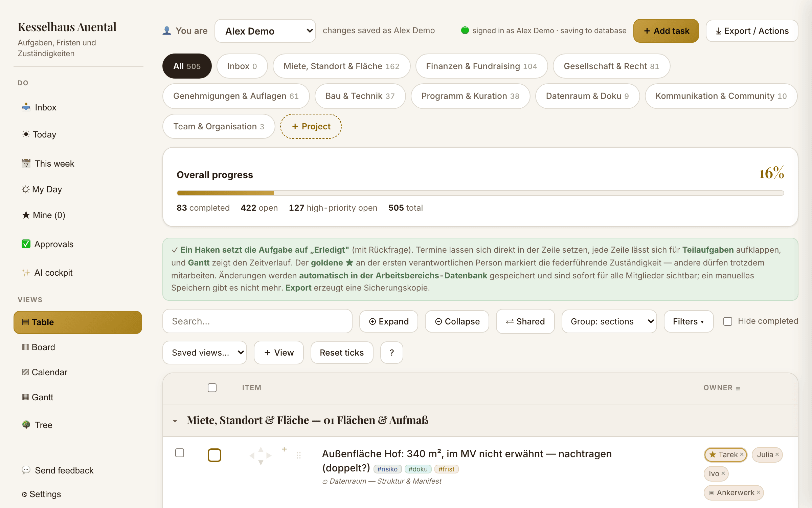Select the Inbox 0 project tab
Image resolution: width=812 pixels, height=508 pixels.
point(242,66)
